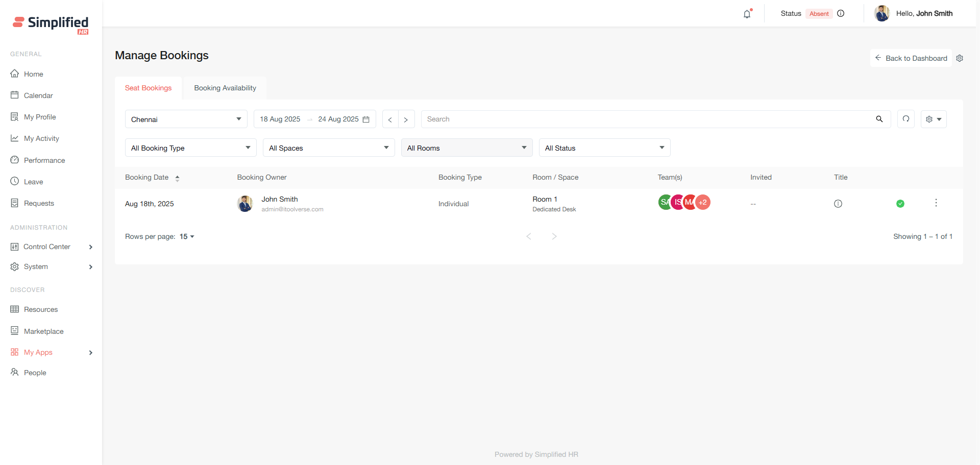Expand the All Booking Type dropdown
The height and width of the screenshot is (465, 980).
click(x=190, y=148)
